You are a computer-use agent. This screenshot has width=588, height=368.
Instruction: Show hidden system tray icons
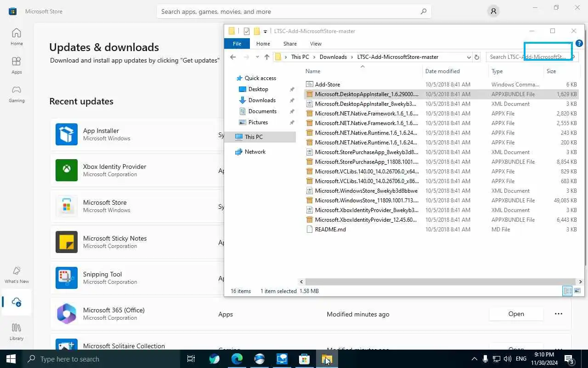point(474,359)
